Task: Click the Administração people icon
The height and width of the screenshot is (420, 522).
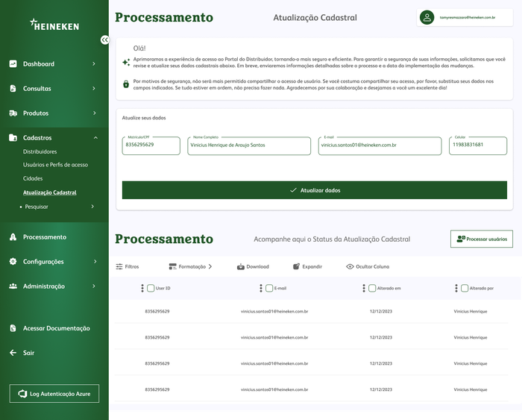Action: coord(13,286)
